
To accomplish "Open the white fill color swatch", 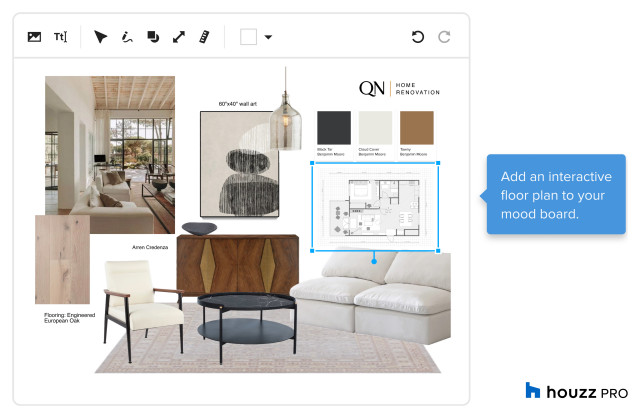I will tap(248, 37).
